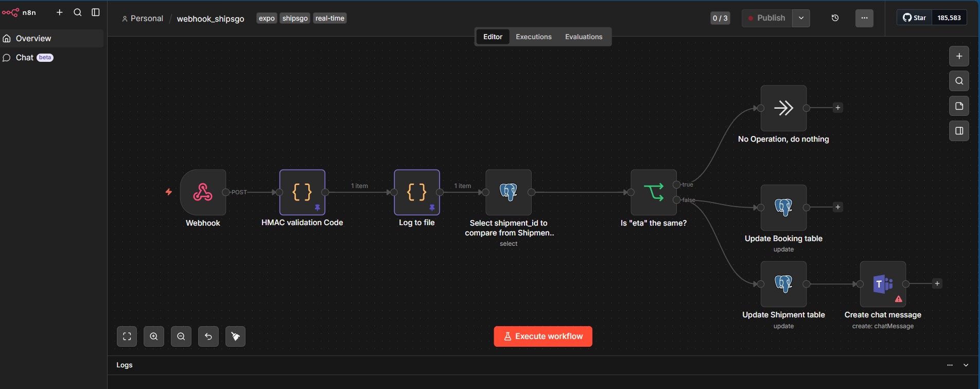Select the Is "eta" the same? If node
This screenshot has height=389, width=980.
click(654, 192)
